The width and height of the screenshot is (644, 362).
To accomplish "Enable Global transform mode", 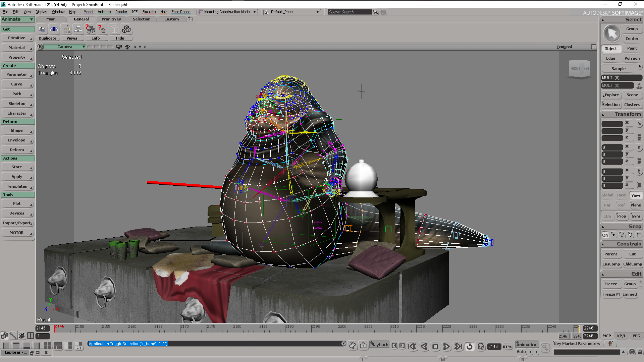I will (607, 195).
